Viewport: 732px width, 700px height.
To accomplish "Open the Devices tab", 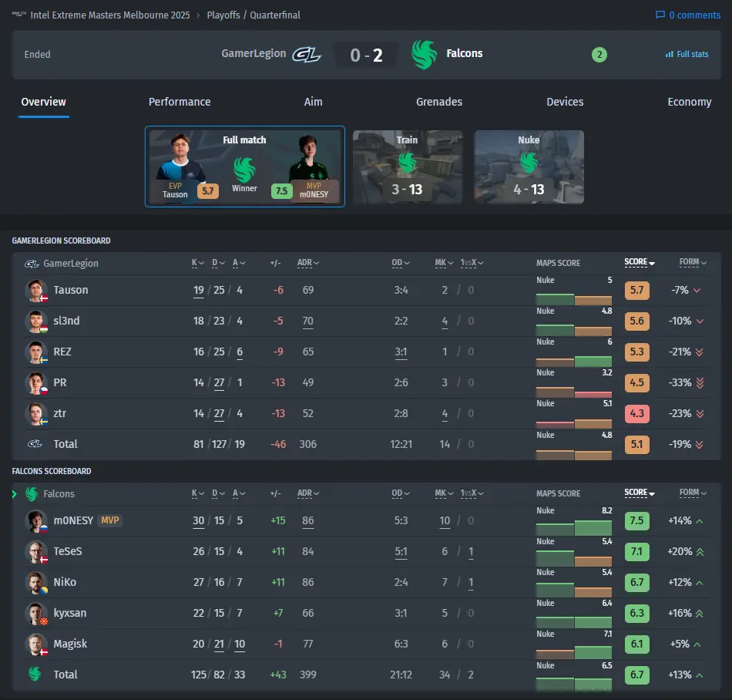I will point(565,102).
